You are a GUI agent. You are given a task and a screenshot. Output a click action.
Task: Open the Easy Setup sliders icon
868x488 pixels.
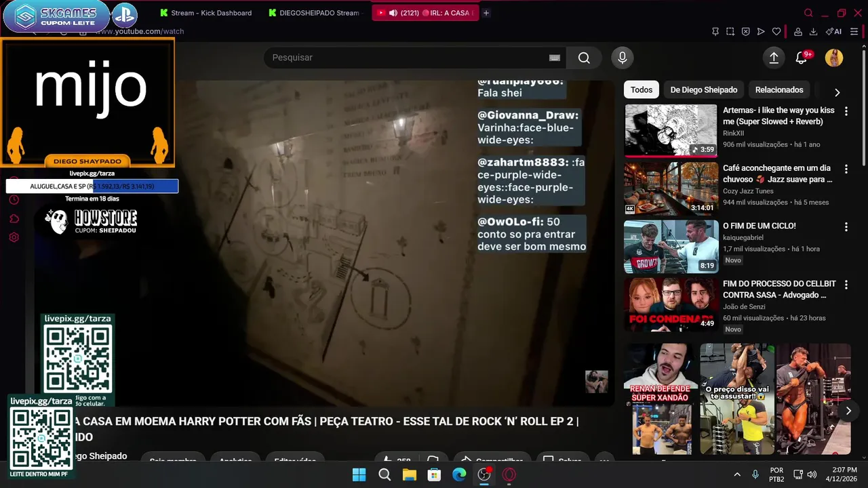point(854,31)
